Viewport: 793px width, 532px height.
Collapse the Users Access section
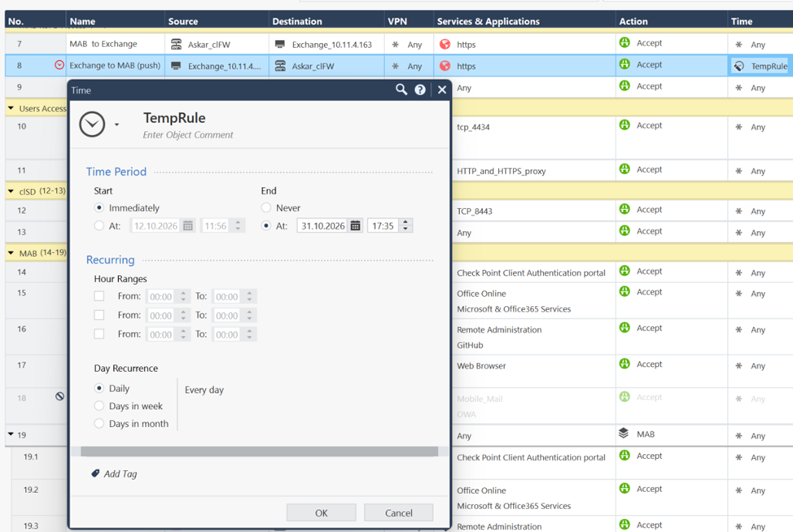point(11,108)
